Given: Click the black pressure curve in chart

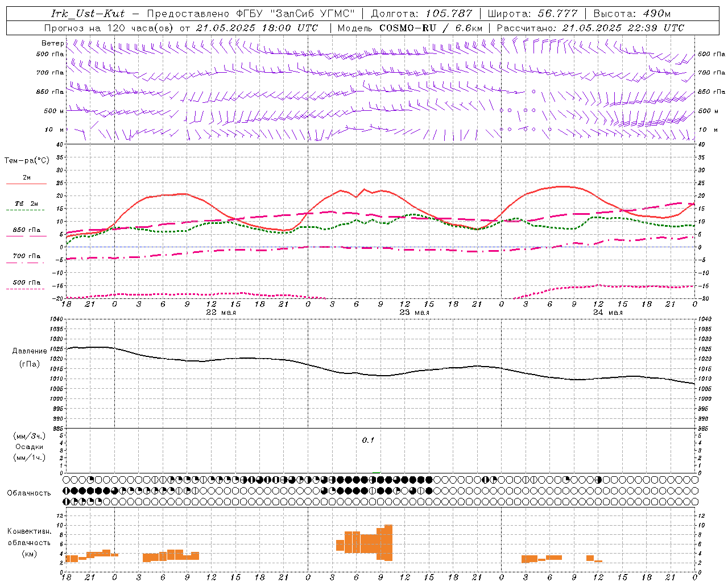Looking at the screenshot, I should 381,375.
